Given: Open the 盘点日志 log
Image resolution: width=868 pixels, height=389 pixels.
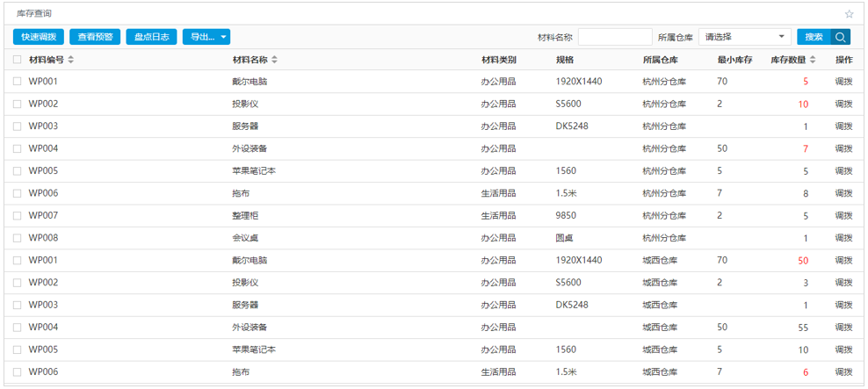Looking at the screenshot, I should click(x=151, y=37).
